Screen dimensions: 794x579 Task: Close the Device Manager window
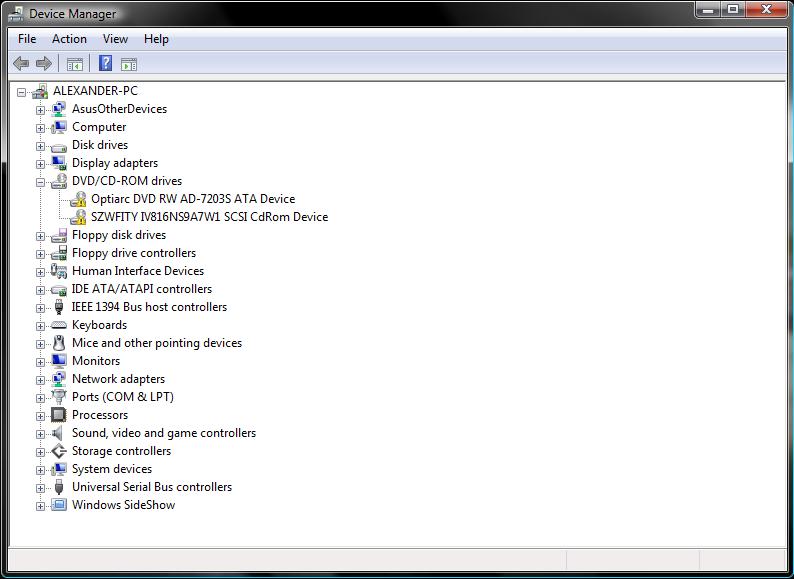pyautogui.click(x=766, y=10)
